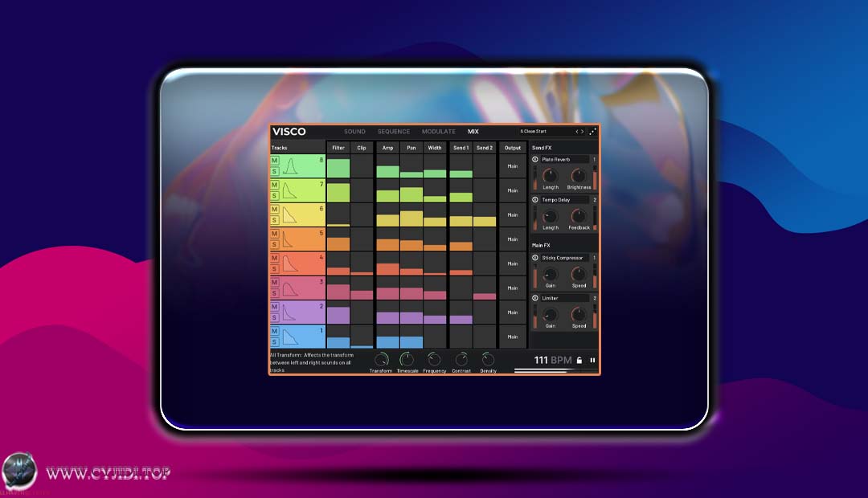Toggle Sticky Compressor power icon
Screen dimensions: 868x498
[x=535, y=258]
